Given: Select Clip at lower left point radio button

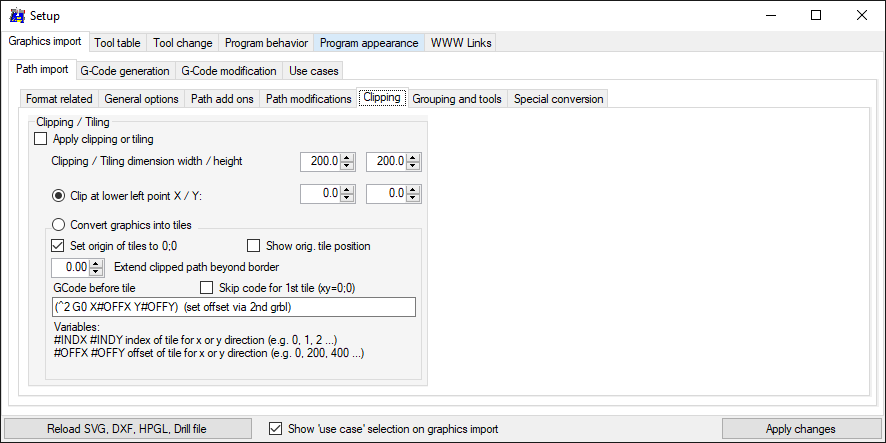Looking at the screenshot, I should (58, 196).
